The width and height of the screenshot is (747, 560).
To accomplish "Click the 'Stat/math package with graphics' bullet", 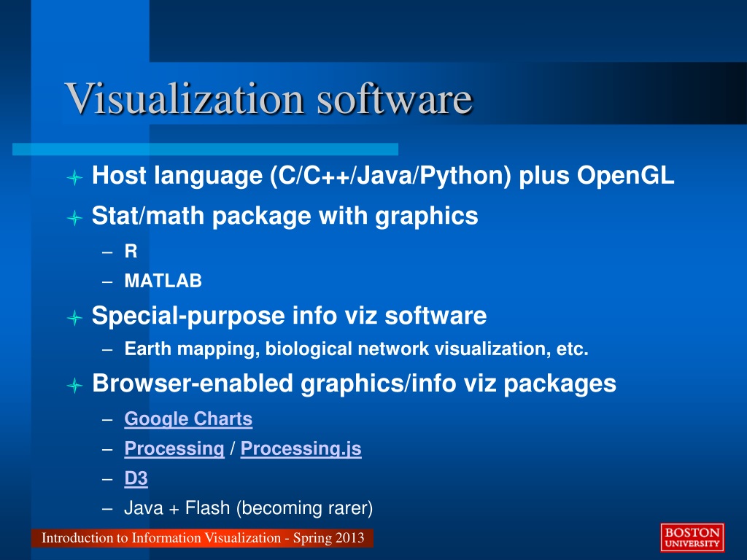I will pyautogui.click(x=285, y=216).
